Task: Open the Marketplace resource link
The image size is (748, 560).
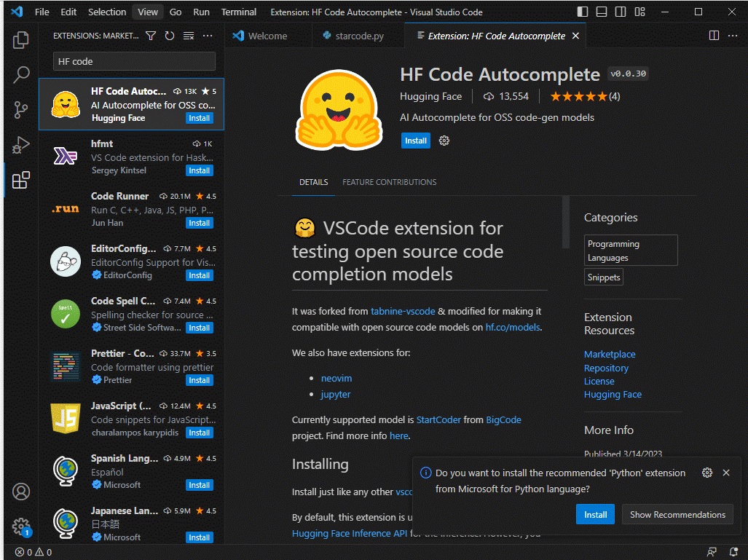Action: [610, 355]
